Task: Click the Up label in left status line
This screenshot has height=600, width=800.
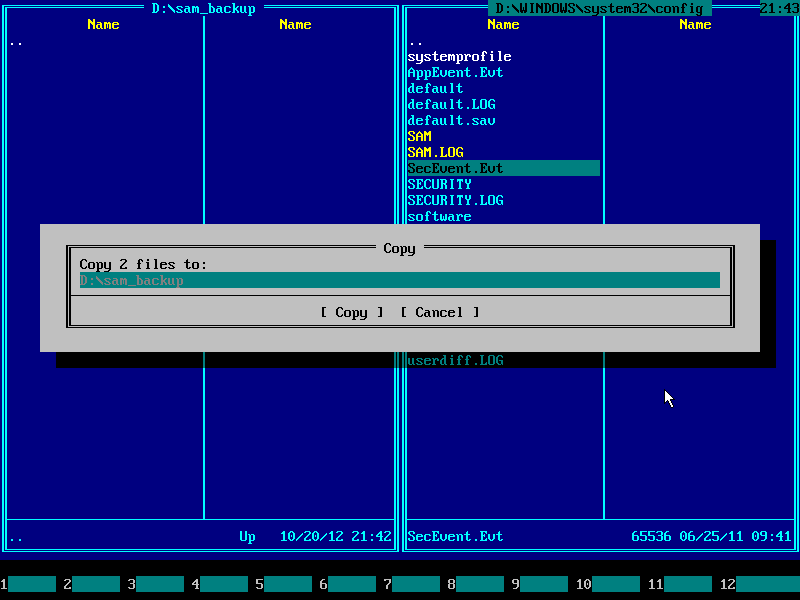Action: pos(247,536)
